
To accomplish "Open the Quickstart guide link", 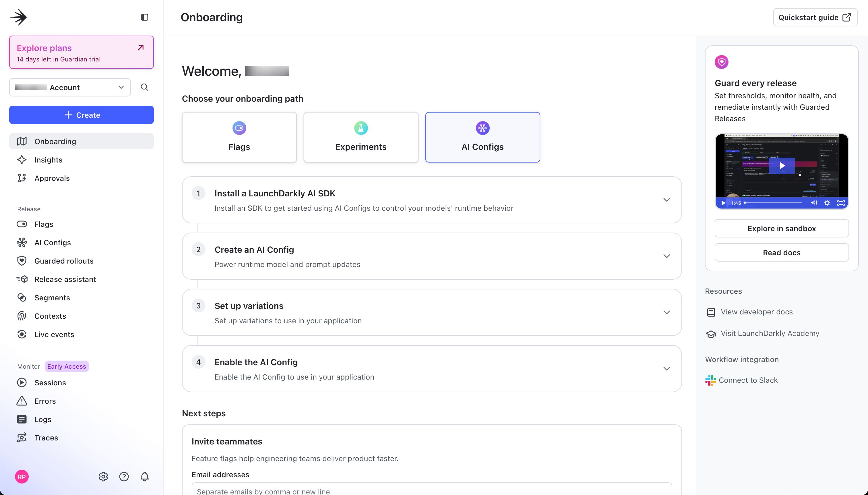I will [815, 17].
